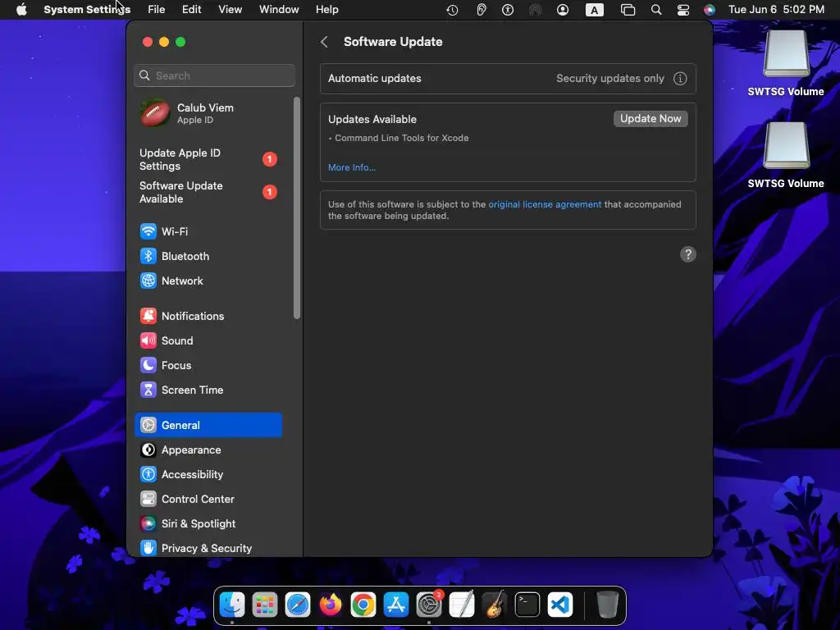
Task: Open the Trash in the Dock
Action: pyautogui.click(x=608, y=605)
